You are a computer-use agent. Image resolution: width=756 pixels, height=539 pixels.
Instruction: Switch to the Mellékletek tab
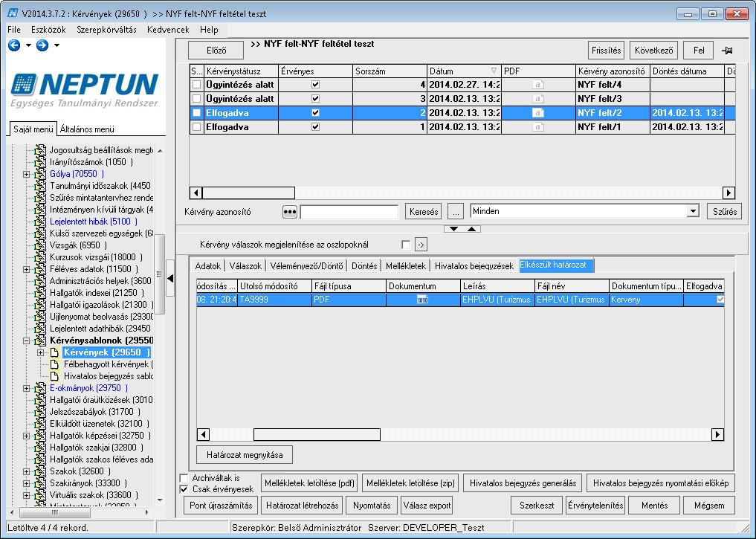coord(406,266)
